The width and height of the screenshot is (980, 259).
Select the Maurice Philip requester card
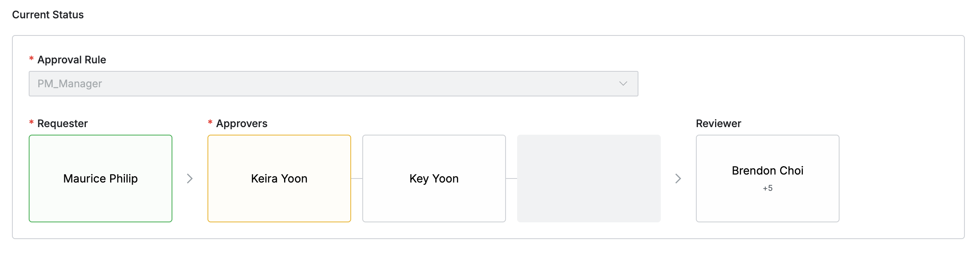pos(101,179)
